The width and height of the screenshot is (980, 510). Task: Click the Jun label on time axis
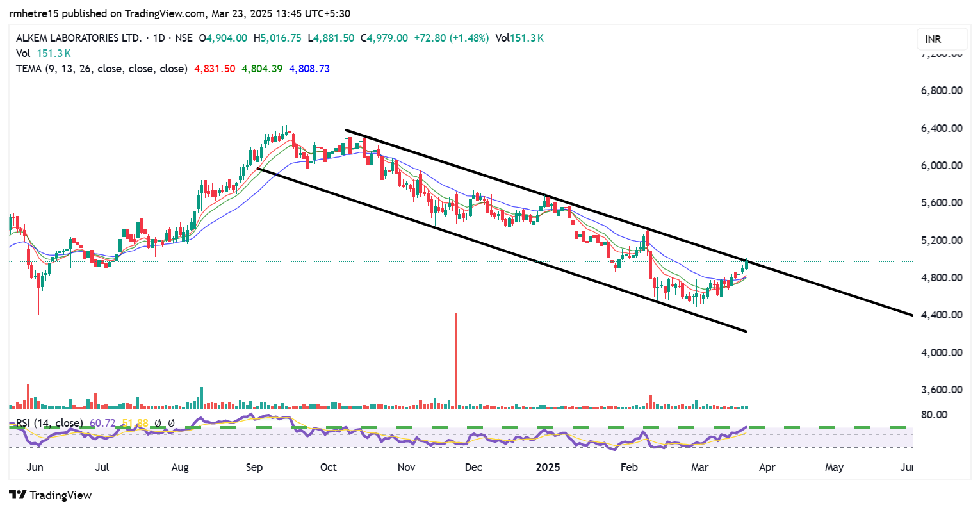click(x=35, y=467)
